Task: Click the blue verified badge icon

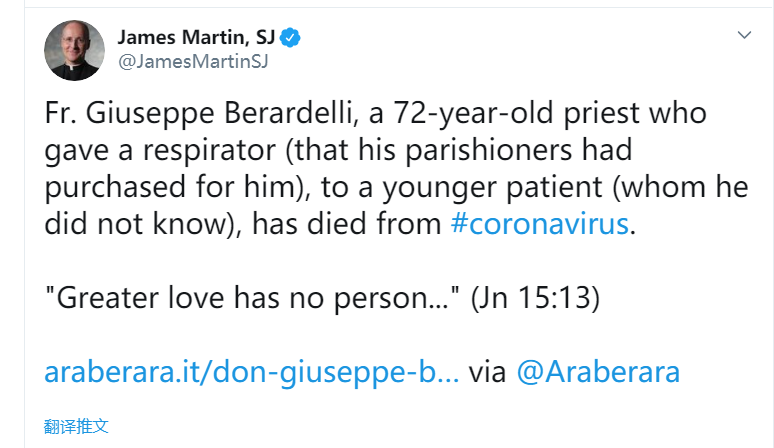Action: point(291,38)
